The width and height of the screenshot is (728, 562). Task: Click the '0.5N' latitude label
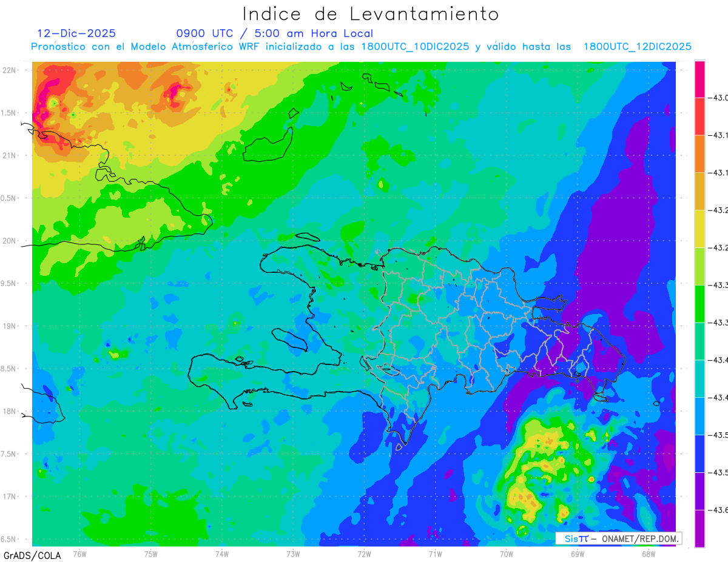coord(9,198)
